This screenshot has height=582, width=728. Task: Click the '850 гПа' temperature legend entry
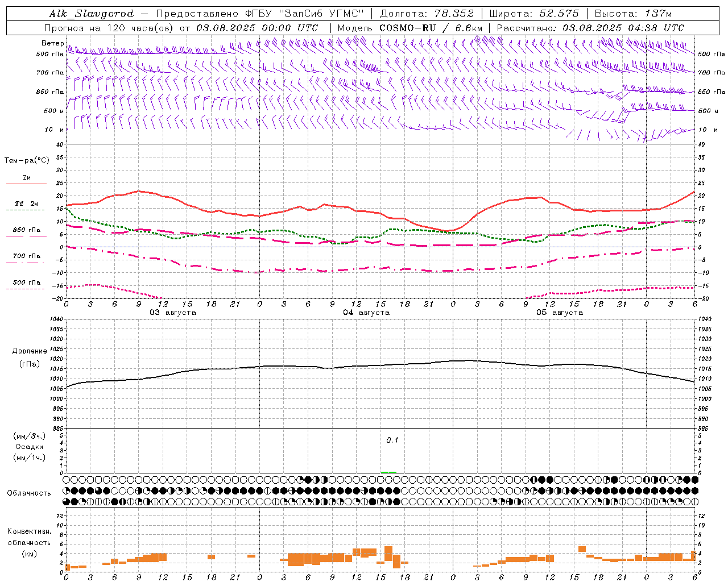click(27, 230)
